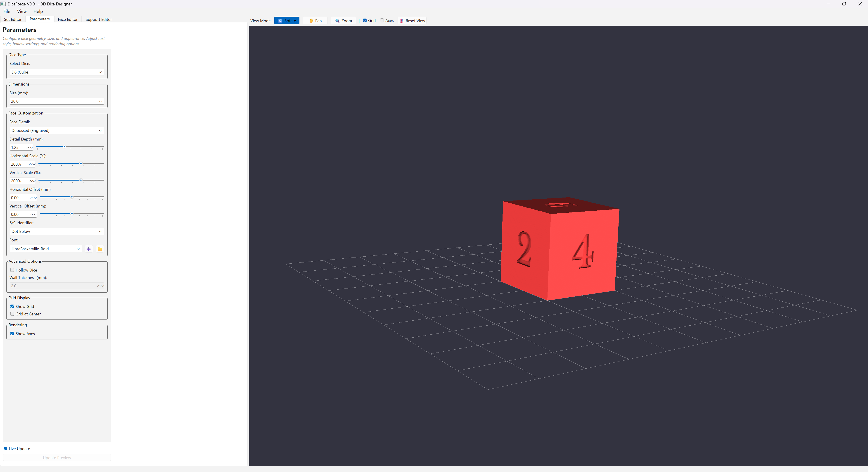The width and height of the screenshot is (868, 472).
Task: Check the Grid at Center option
Action: click(x=12, y=314)
